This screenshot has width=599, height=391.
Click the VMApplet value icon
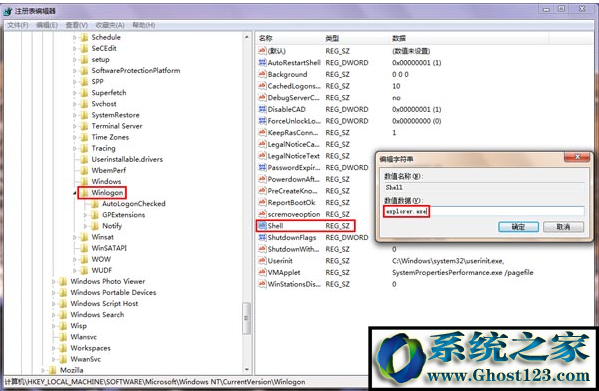coord(262,272)
